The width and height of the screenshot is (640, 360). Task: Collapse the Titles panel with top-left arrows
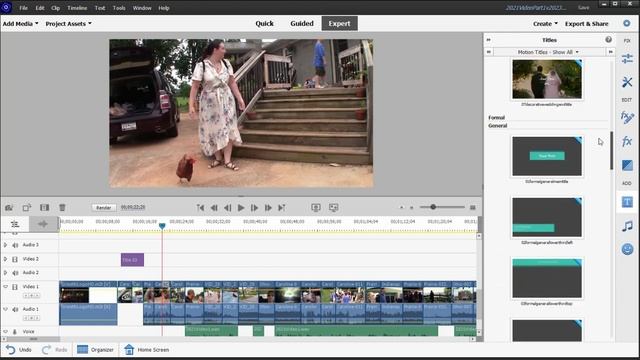tap(489, 40)
